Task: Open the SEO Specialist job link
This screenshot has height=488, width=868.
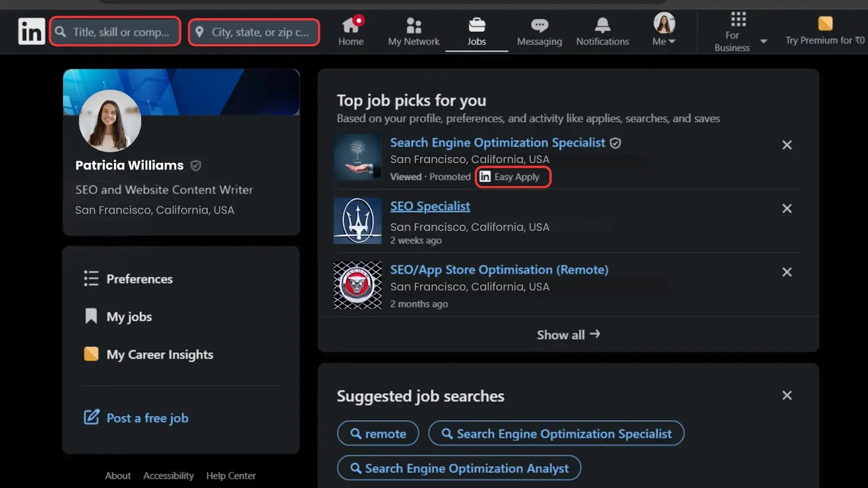Action: (x=430, y=206)
